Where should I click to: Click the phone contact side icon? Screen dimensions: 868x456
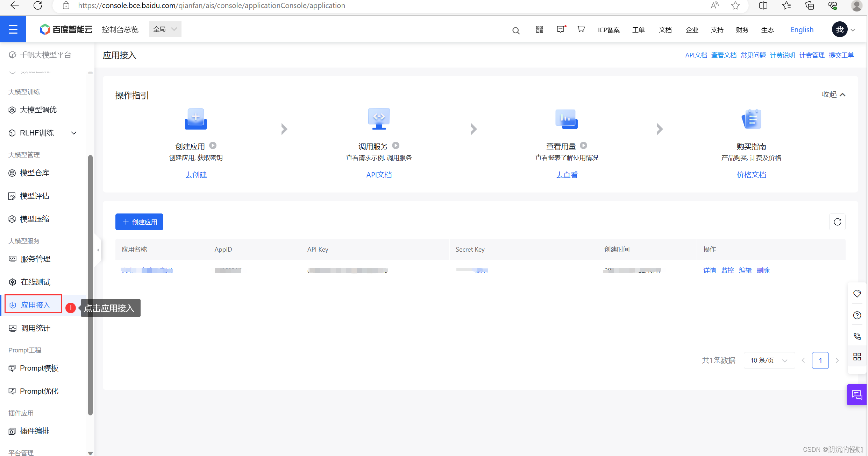pyautogui.click(x=857, y=336)
